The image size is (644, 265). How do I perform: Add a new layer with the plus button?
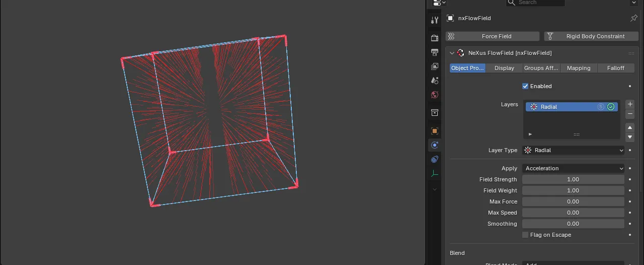pos(630,104)
